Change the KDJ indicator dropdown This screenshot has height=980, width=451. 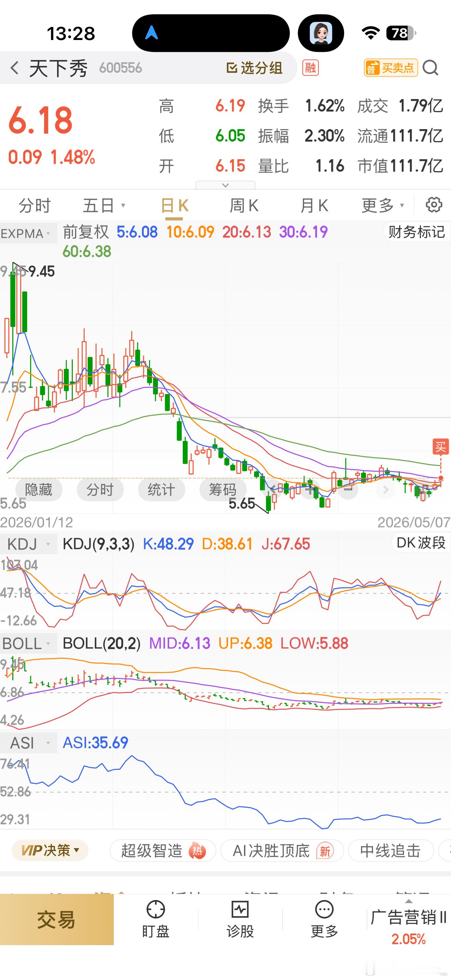(x=28, y=544)
